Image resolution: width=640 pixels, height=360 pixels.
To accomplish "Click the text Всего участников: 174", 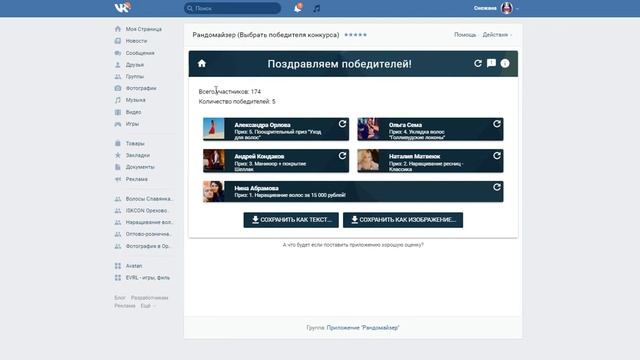I will [230, 91].
